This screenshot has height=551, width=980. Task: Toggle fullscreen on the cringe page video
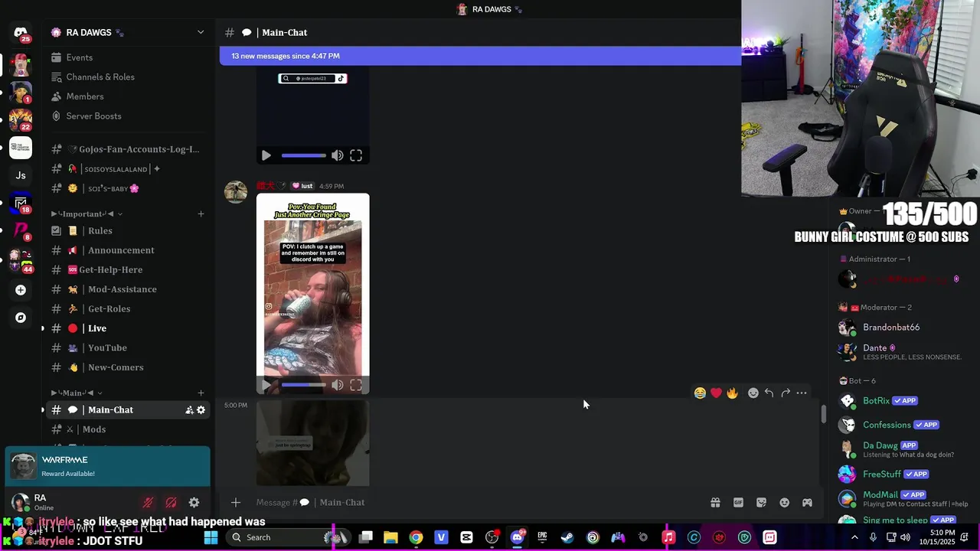(356, 385)
